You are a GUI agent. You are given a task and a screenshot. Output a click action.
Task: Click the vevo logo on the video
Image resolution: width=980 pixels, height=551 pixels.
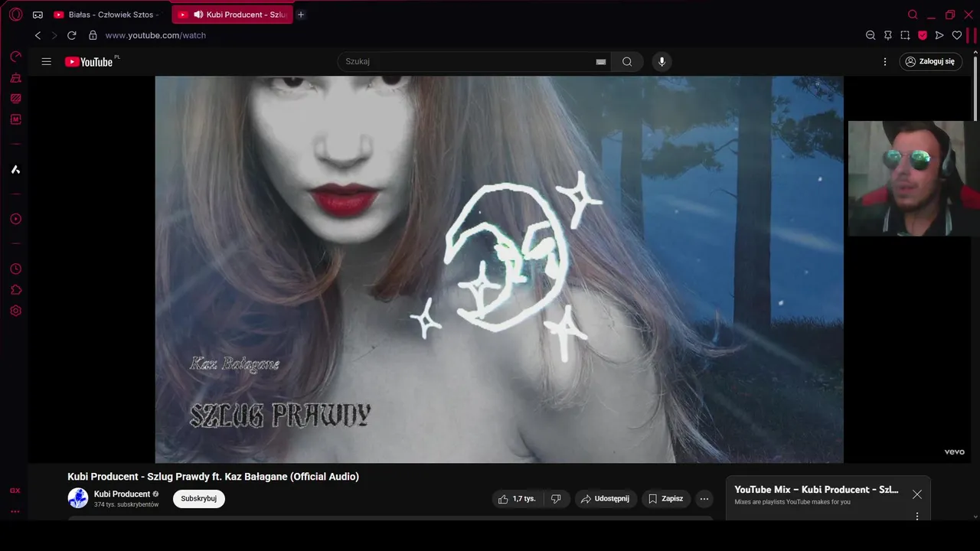click(954, 452)
